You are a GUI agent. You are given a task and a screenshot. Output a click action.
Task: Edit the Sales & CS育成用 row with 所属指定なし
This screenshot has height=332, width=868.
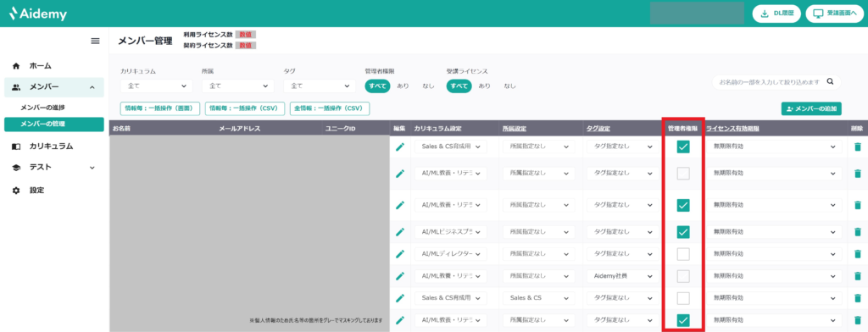pyautogui.click(x=400, y=147)
